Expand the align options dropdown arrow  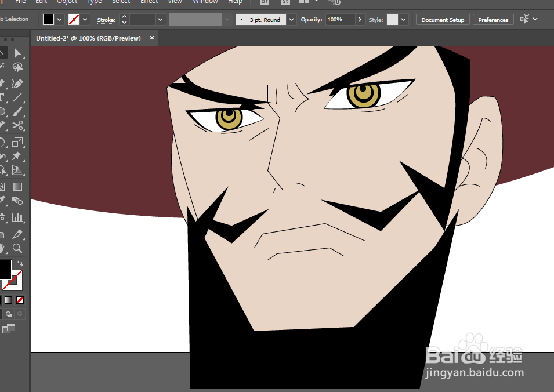535,19
